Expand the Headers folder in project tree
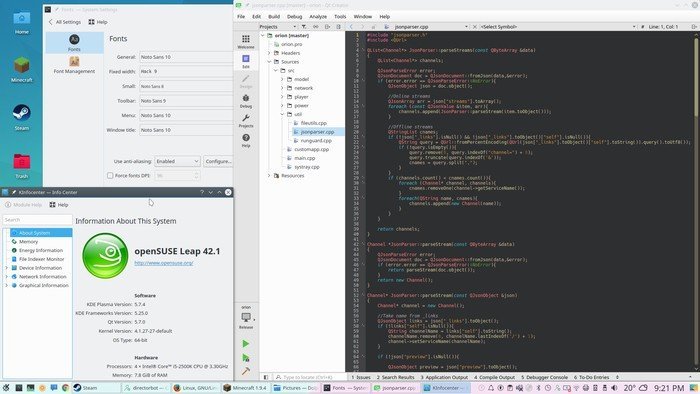 (269, 53)
